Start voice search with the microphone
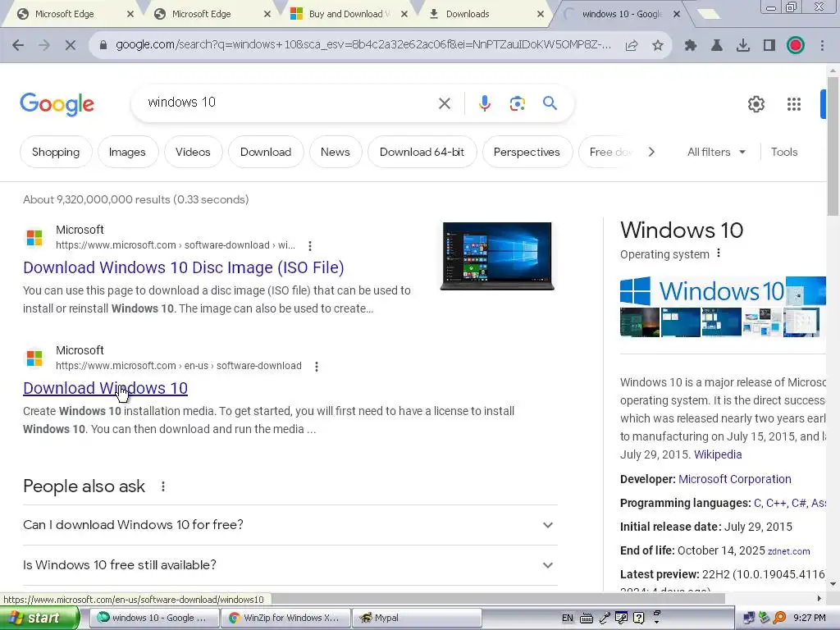 pos(485,103)
